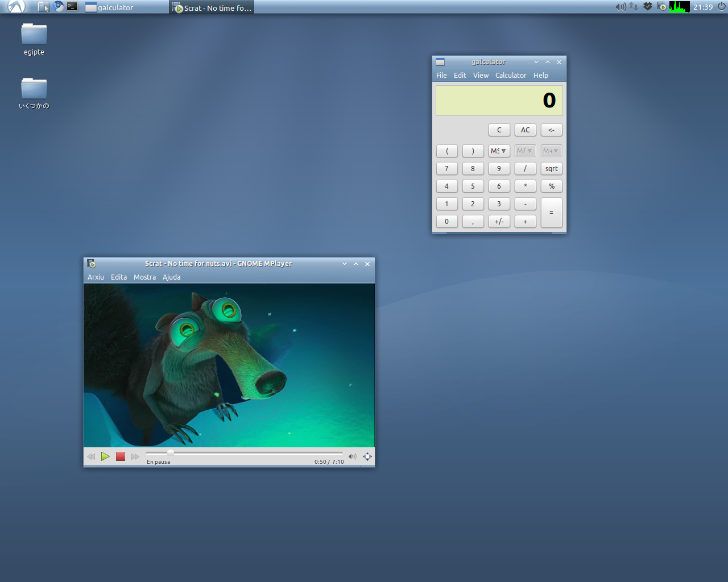Open galculator Help menu

click(541, 75)
